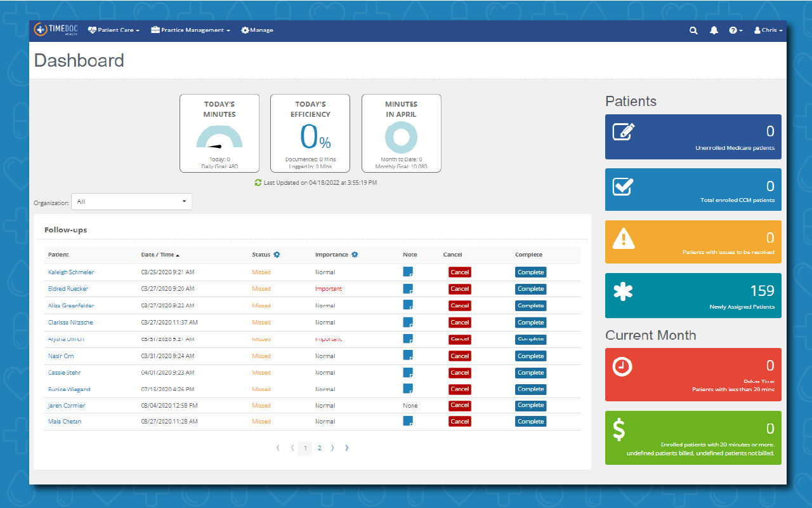The width and height of the screenshot is (812, 508).
Task: Open the Organization dropdown set to All
Action: pos(131,202)
